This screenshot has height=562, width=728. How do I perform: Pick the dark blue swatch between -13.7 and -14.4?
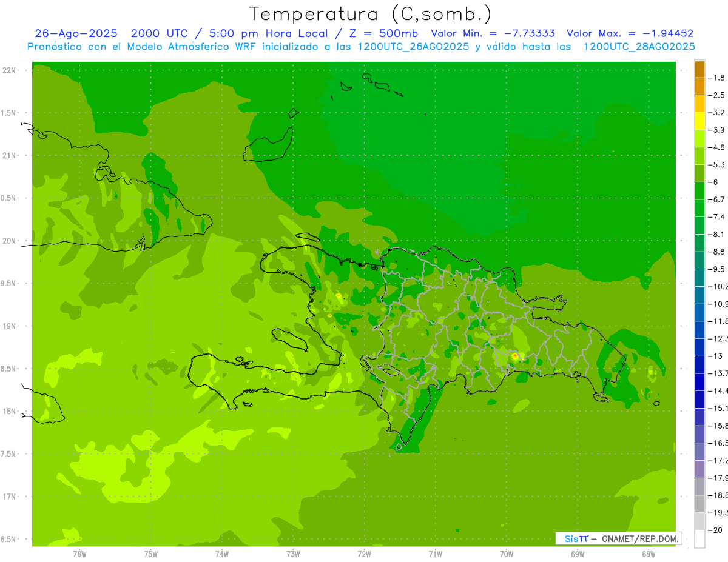coord(699,382)
